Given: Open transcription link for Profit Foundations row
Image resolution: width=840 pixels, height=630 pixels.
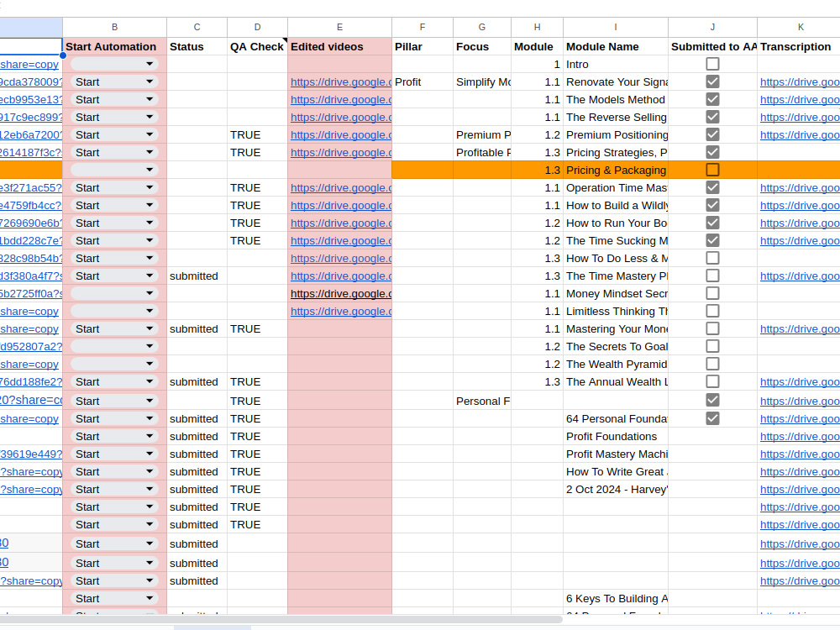Looking at the screenshot, I should pos(800,437).
